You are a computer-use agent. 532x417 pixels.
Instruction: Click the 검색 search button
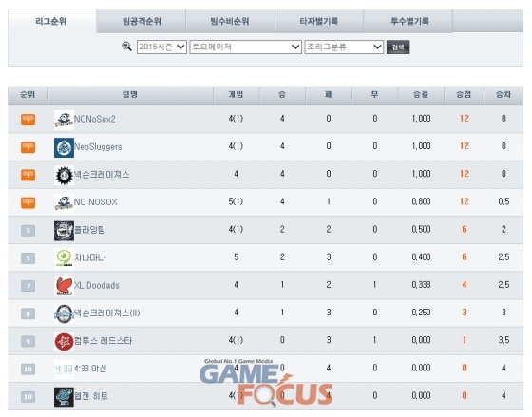coord(398,47)
